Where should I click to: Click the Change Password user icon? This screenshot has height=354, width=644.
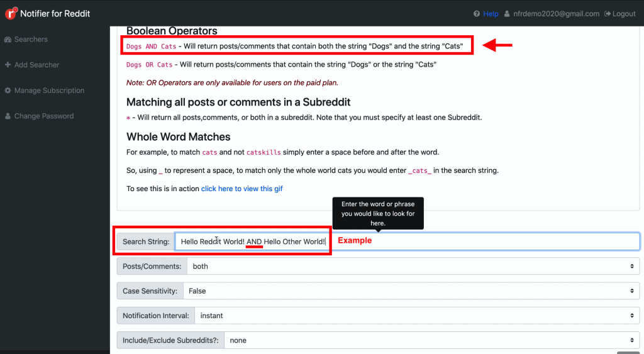[x=8, y=116]
